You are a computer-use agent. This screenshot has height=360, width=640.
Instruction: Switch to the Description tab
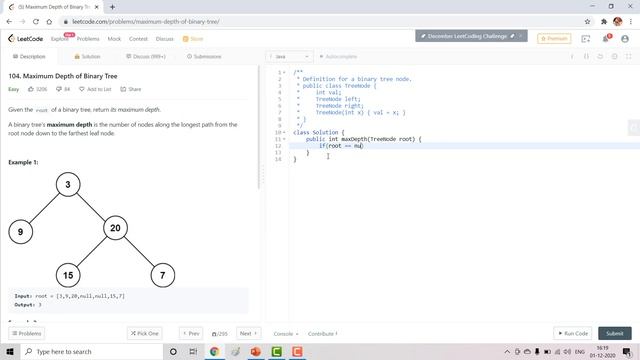(x=29, y=56)
